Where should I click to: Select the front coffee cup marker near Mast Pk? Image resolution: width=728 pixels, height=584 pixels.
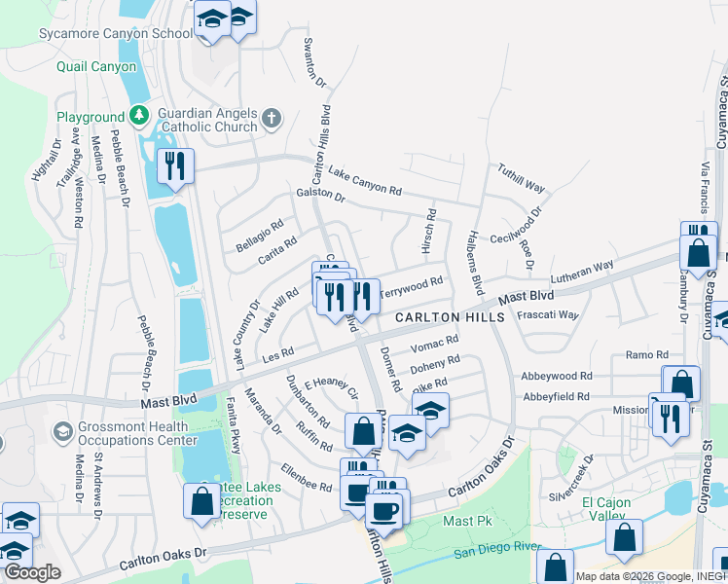384,514
